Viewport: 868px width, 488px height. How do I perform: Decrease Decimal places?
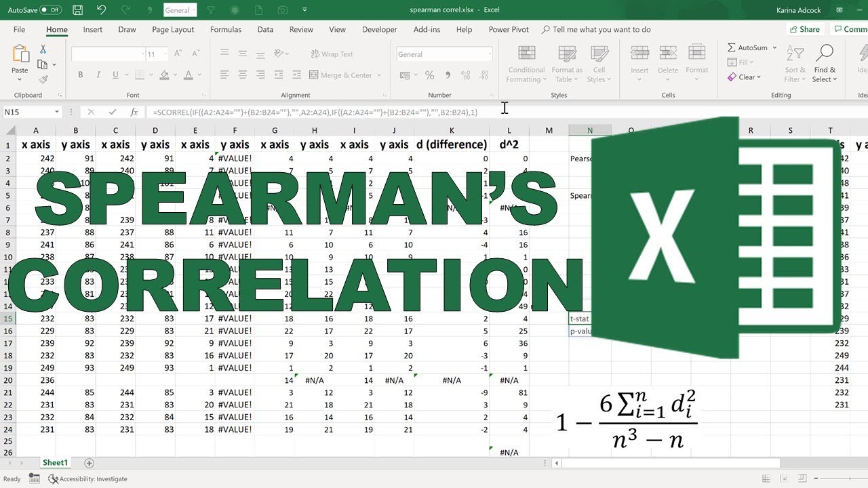point(484,75)
